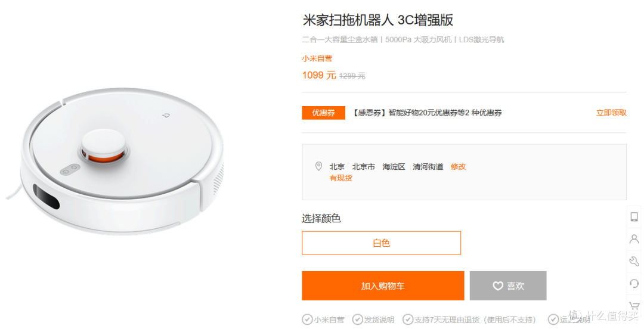Screen dimensions: 644x329
Task: Click the wrench service icon in sidebar
Action: 634,261
